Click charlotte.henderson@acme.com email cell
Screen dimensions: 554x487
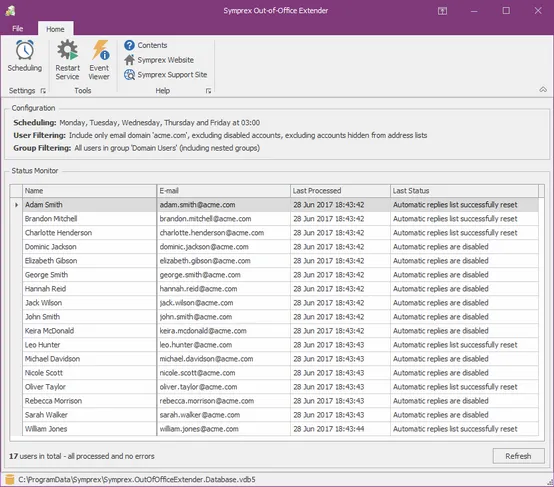click(223, 233)
